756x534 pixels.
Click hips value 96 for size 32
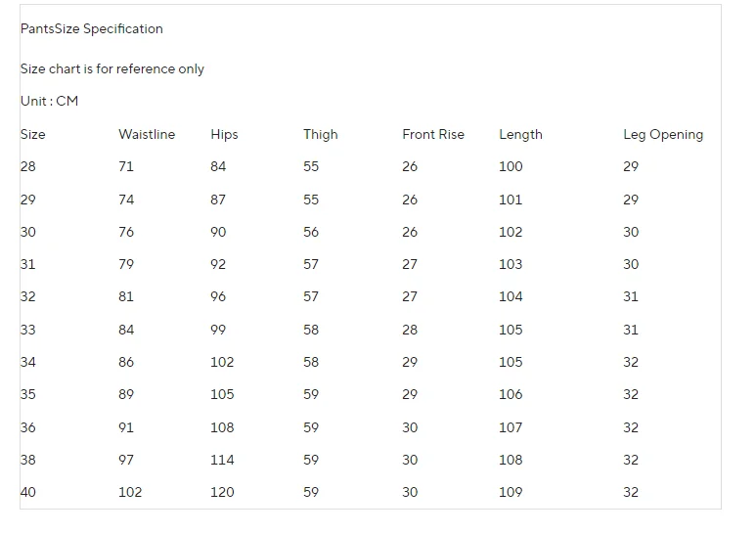tap(218, 296)
